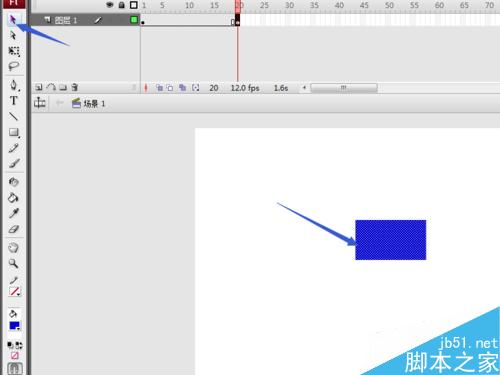
Task: Click the edit bar icon left of back arrow
Action: pos(40,103)
